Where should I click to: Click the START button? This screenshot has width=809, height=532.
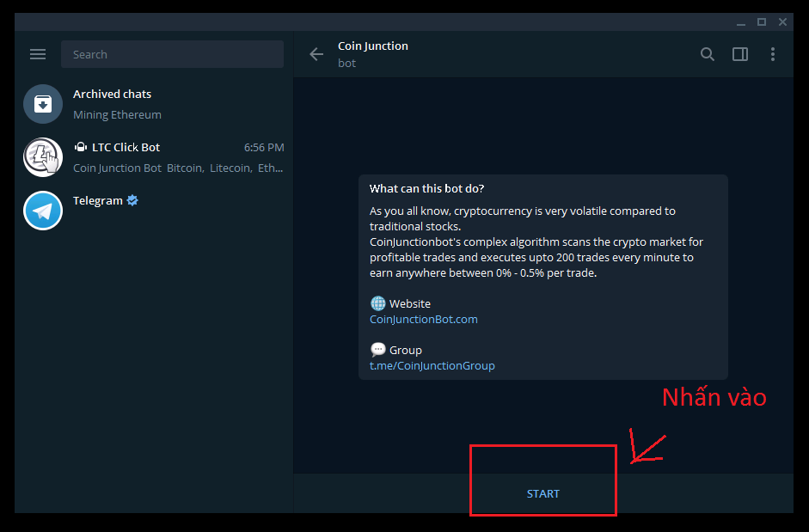(x=542, y=493)
